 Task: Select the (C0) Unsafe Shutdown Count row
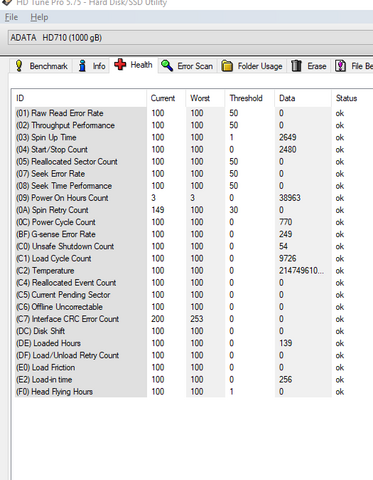(193, 246)
